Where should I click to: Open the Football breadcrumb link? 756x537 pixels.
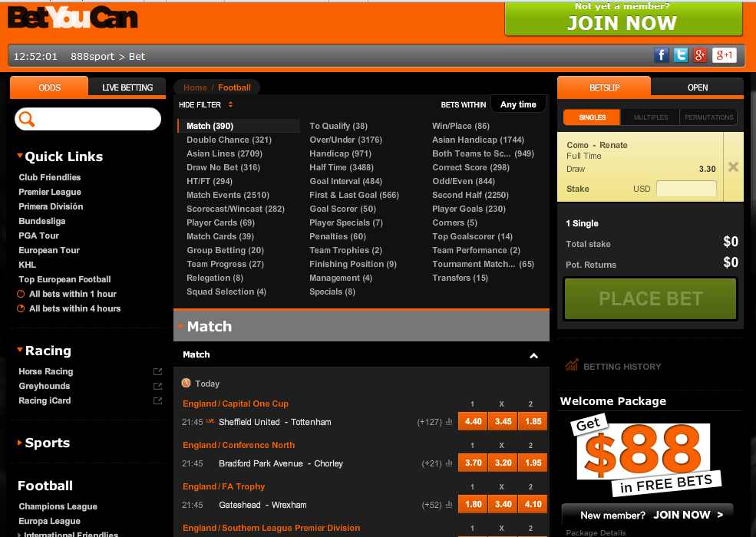[x=234, y=87]
